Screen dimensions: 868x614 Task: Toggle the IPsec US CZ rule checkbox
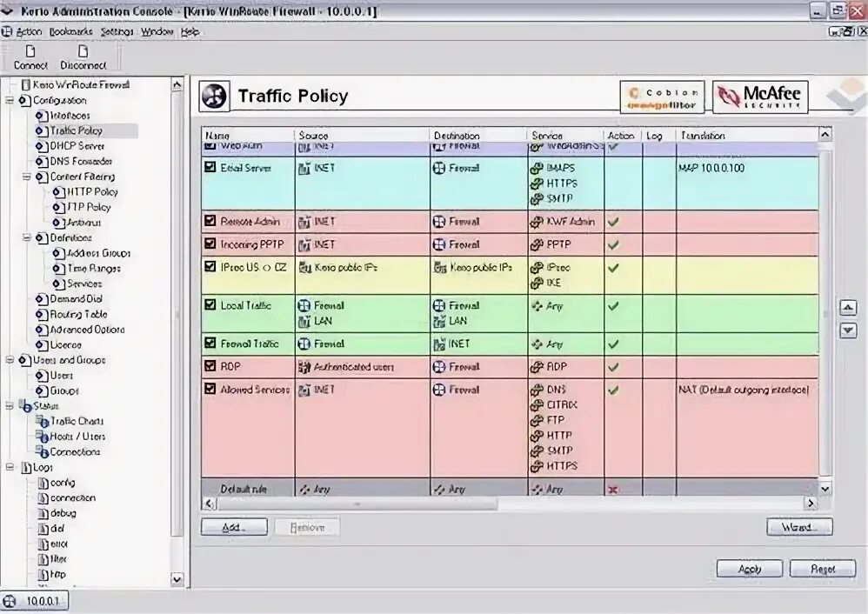click(x=210, y=266)
